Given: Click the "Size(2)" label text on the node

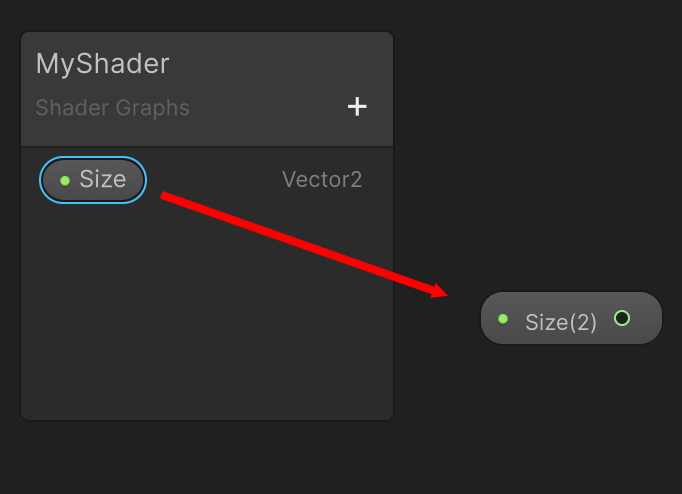Looking at the screenshot, I should 561,322.
